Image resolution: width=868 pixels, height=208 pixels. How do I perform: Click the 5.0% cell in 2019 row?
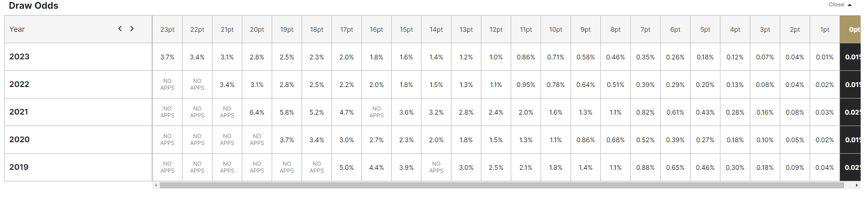point(347,168)
